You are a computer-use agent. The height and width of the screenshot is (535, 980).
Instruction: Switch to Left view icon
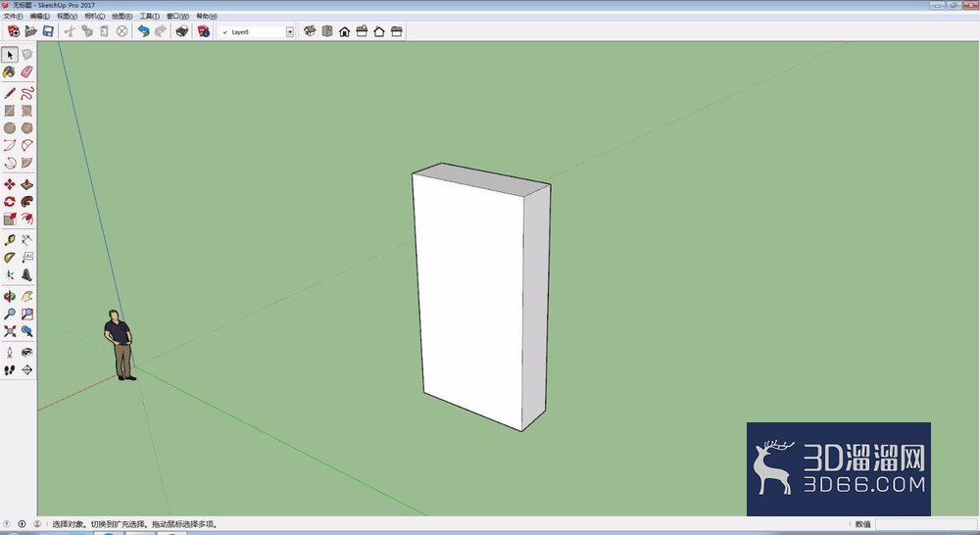coord(396,31)
